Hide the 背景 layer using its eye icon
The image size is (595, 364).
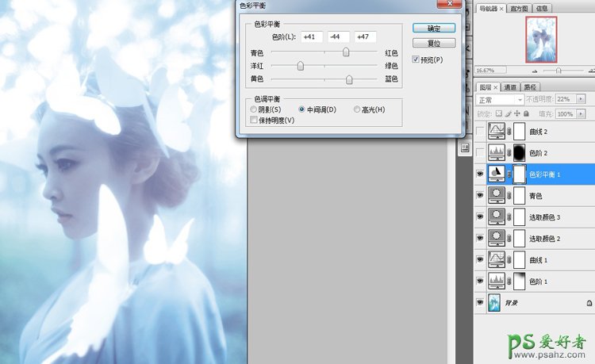click(x=480, y=302)
